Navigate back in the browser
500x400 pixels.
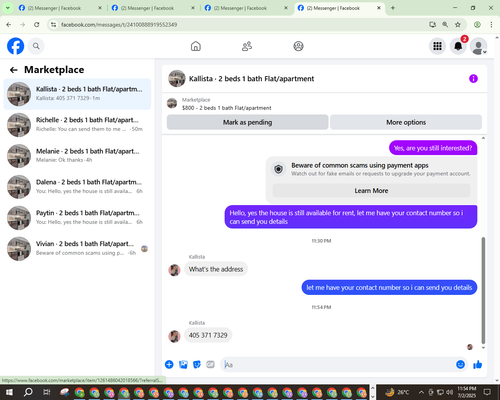[x=9, y=24]
